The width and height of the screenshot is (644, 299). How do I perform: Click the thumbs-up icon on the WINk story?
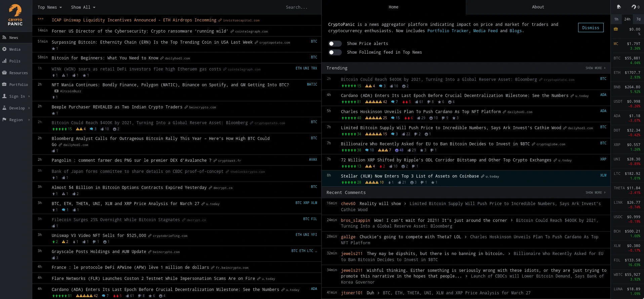[x=74, y=76]
